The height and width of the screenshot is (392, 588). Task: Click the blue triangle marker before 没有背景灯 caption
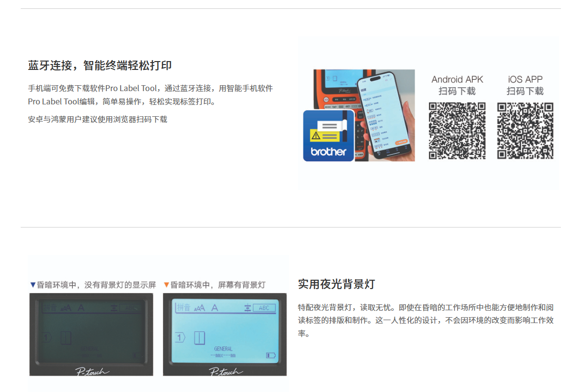point(33,285)
